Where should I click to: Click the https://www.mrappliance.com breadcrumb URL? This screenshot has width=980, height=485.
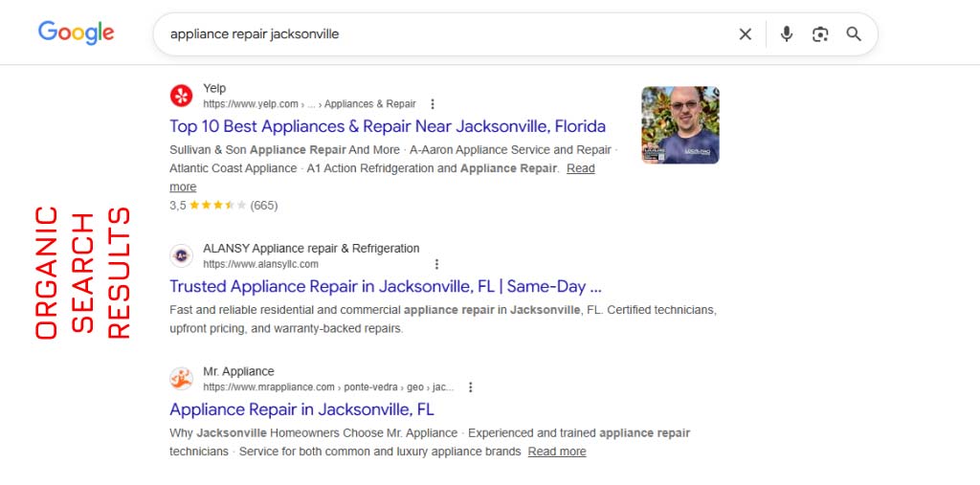coord(329,386)
